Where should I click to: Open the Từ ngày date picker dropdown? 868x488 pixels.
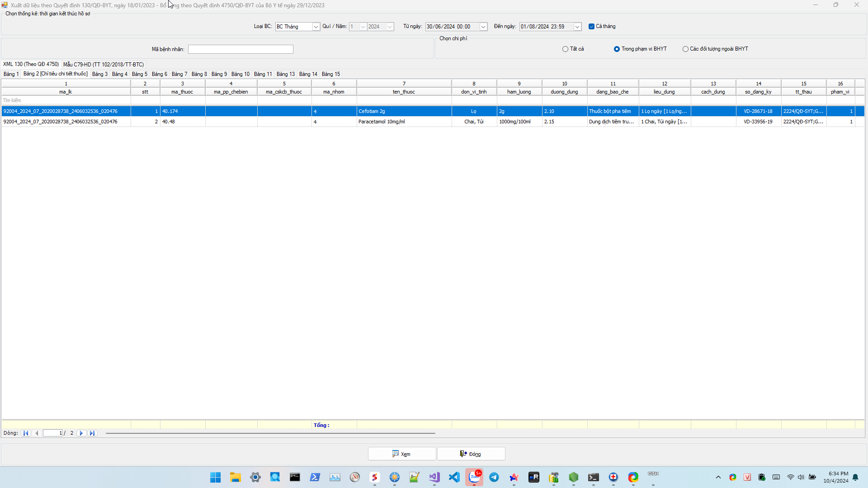[x=483, y=27]
